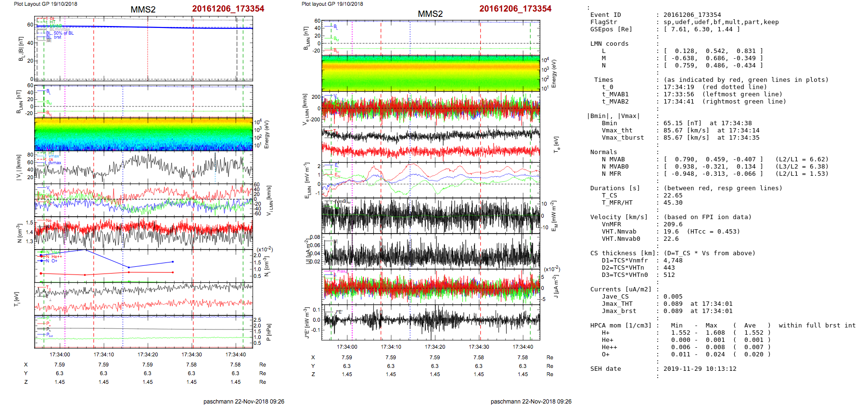Screen dimensions: 868x405
Task: Select red event ID above right plot
Action: point(515,9)
